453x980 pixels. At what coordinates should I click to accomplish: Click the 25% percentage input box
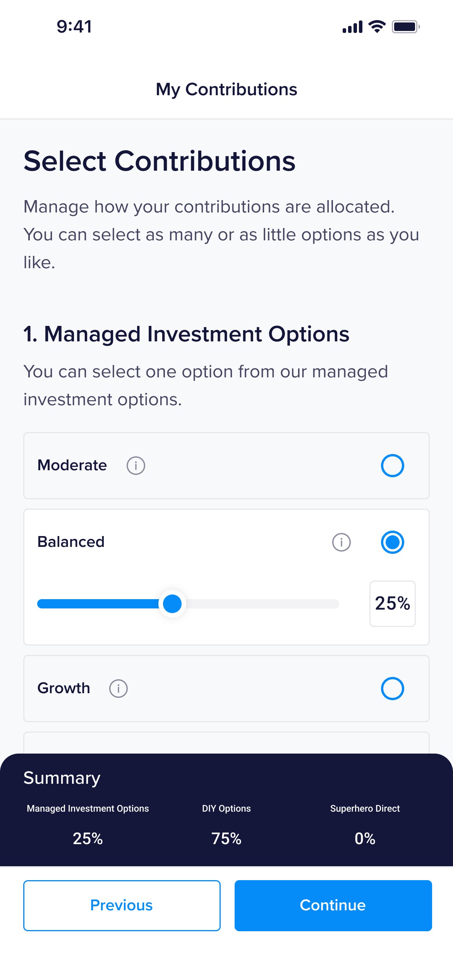(x=392, y=603)
